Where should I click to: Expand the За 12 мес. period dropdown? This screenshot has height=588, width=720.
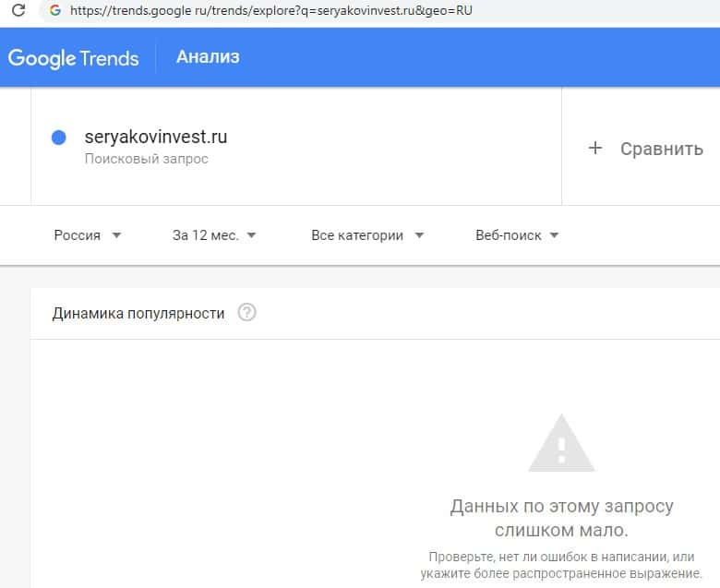[214, 235]
